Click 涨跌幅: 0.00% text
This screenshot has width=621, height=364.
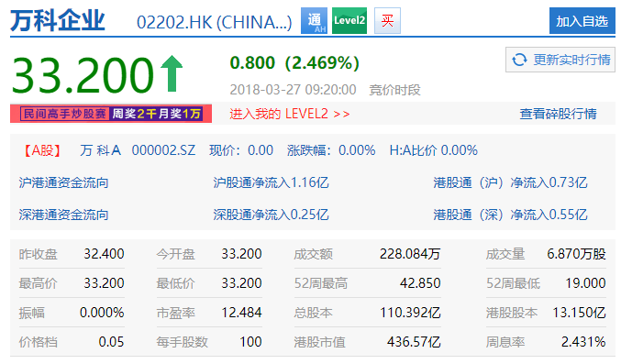tap(331, 150)
